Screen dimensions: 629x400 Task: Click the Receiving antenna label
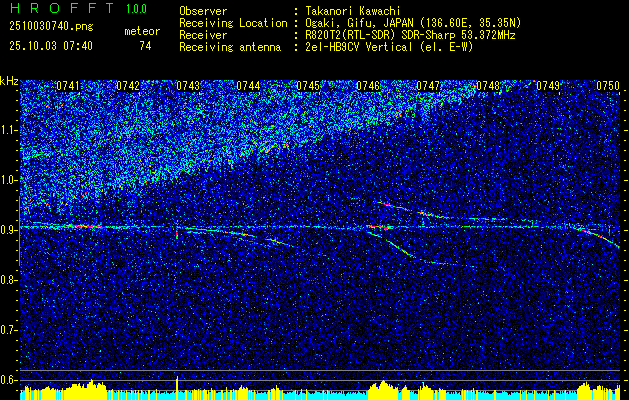click(230, 47)
